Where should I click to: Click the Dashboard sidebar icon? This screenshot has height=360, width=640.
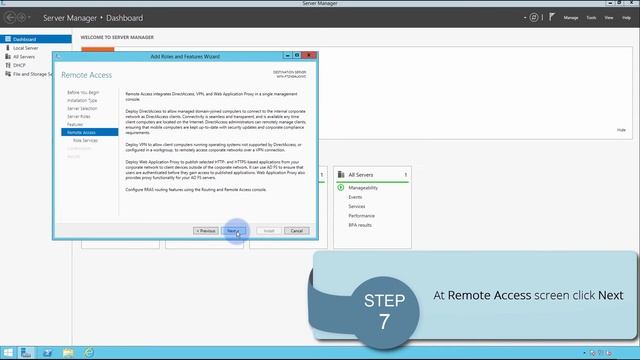(x=8, y=39)
